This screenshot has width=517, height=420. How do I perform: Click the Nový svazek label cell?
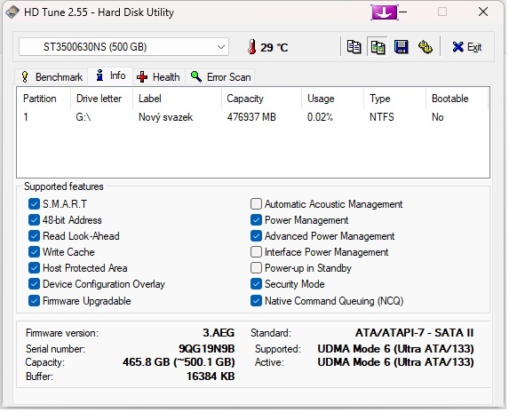[x=165, y=117]
